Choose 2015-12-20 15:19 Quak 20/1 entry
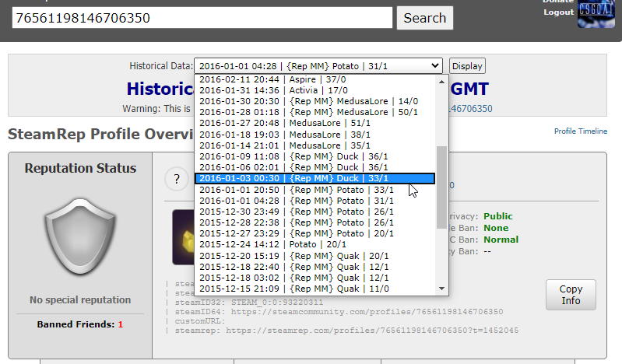The image size is (622, 364). [x=315, y=256]
